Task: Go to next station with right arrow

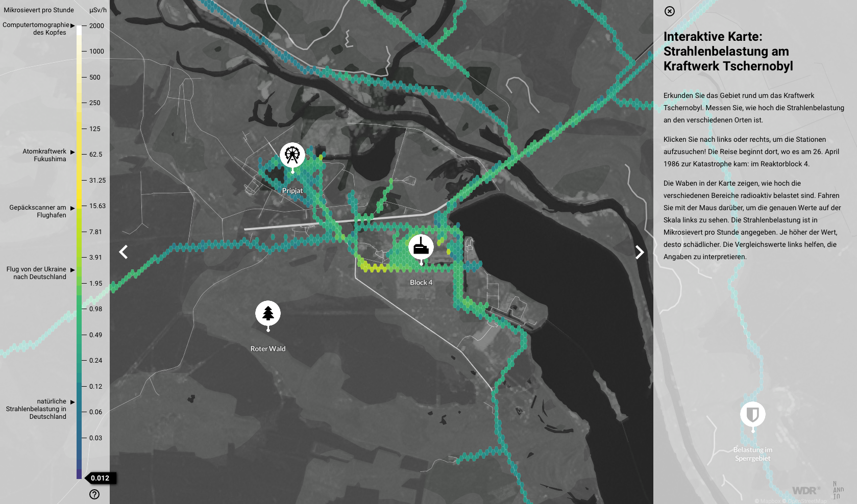Action: click(x=639, y=252)
